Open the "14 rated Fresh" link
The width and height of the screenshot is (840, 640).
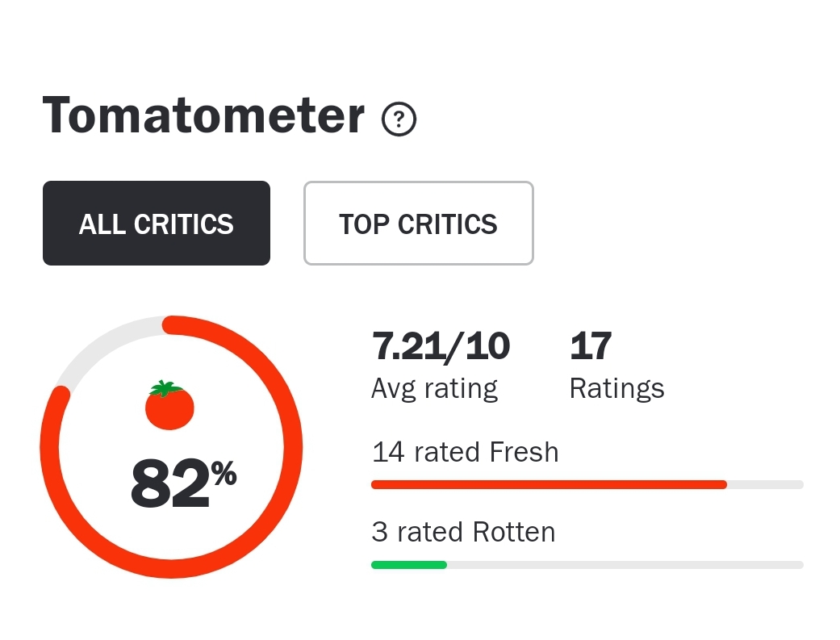(465, 452)
